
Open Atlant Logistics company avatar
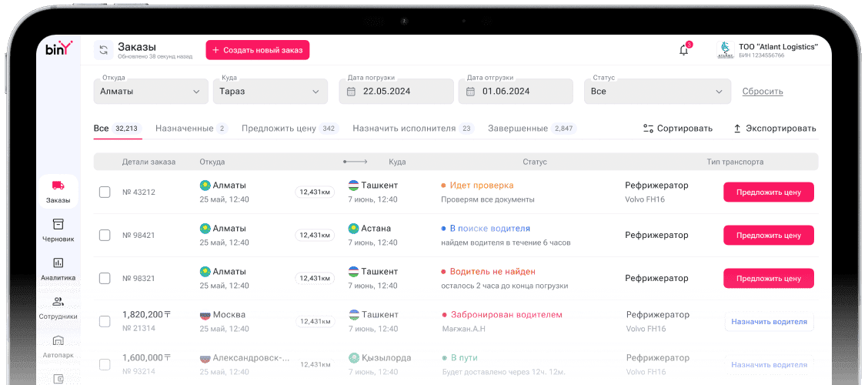tap(725, 50)
